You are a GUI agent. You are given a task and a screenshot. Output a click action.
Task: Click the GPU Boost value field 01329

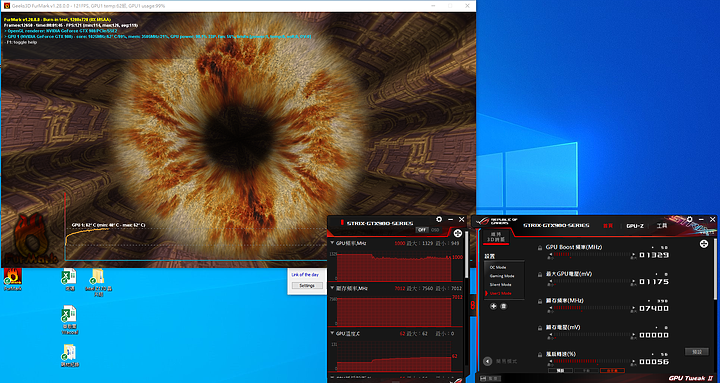[654, 255]
